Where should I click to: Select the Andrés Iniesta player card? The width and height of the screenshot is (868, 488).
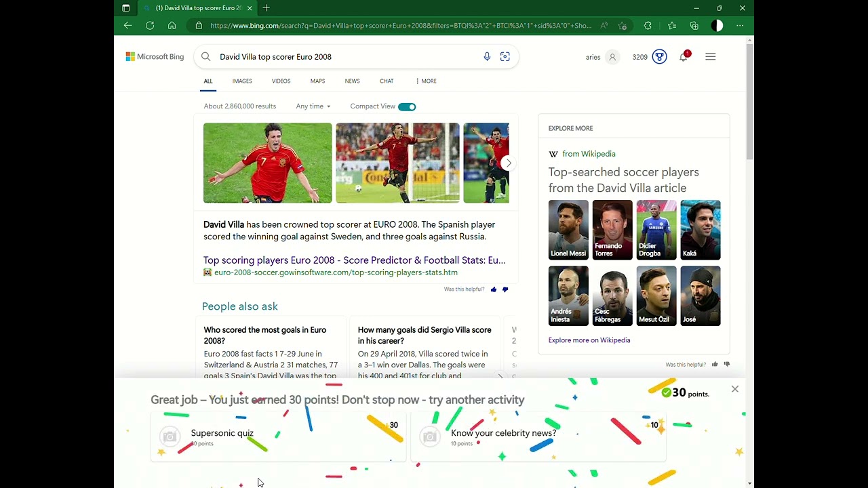pos(568,296)
